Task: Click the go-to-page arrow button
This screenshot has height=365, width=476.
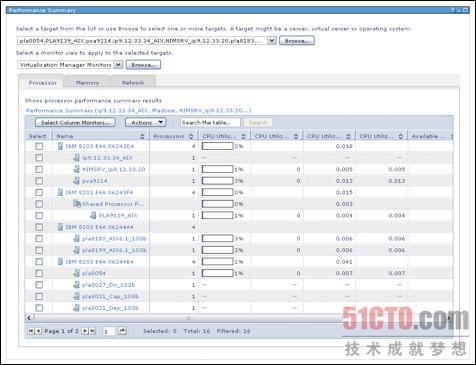Action: point(122,331)
